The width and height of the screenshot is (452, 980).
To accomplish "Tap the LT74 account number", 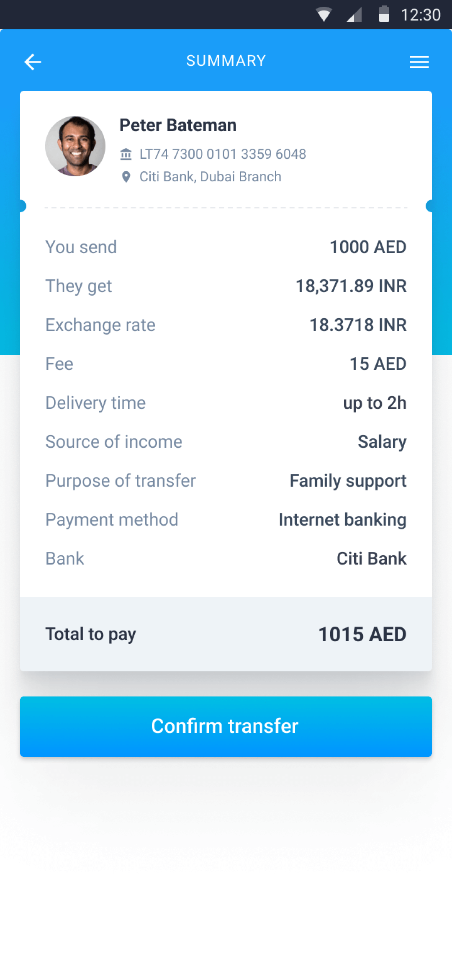I will [x=223, y=154].
